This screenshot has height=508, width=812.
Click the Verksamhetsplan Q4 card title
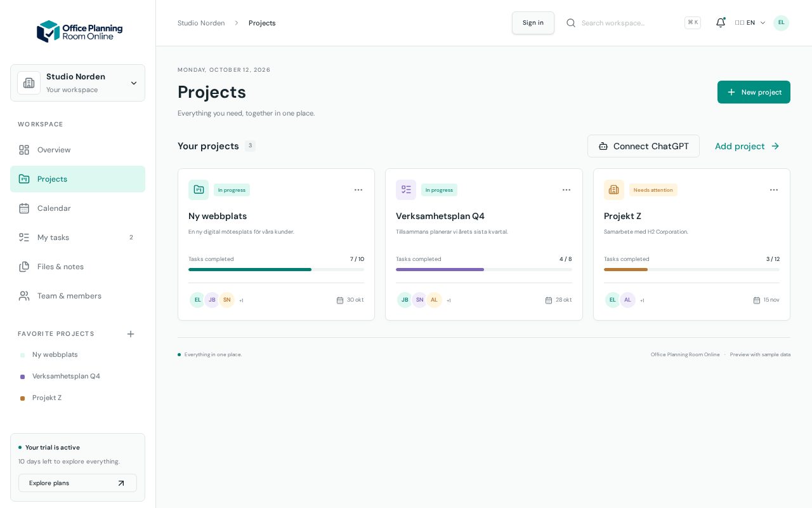tap(440, 216)
